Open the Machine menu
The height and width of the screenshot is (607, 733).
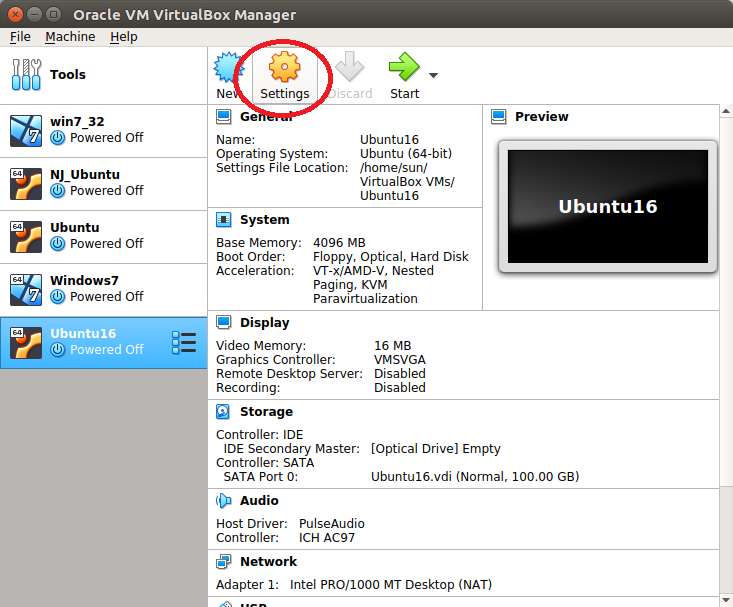pyautogui.click(x=70, y=36)
